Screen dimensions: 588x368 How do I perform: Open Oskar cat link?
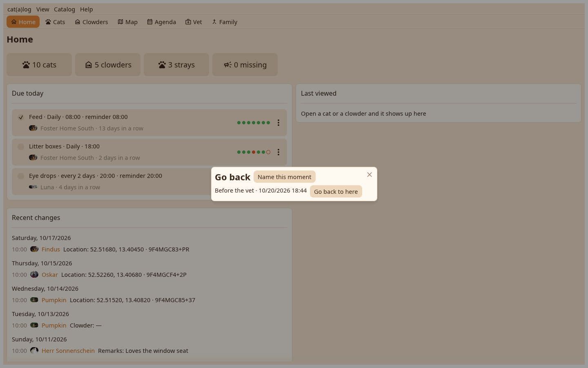50,275
